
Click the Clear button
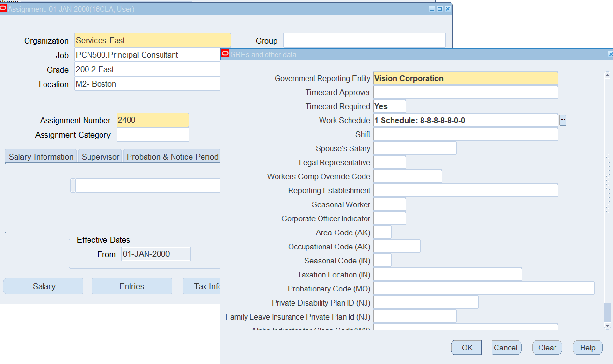pos(547,348)
